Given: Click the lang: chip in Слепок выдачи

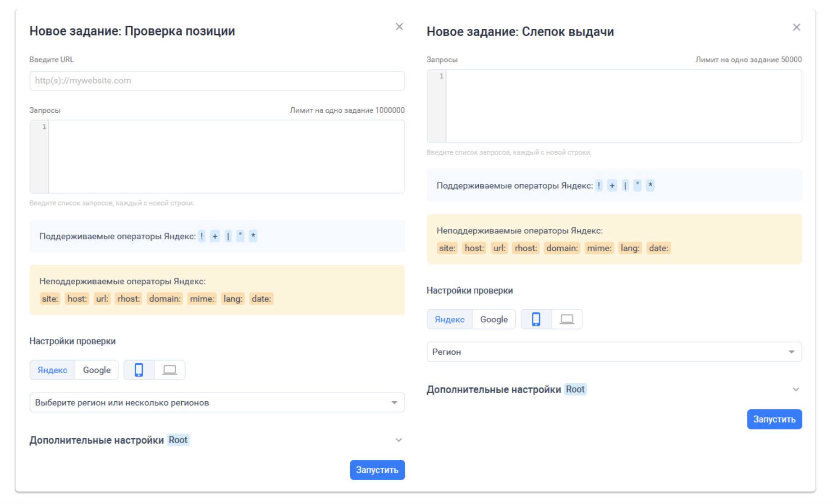Looking at the screenshot, I should point(630,248).
